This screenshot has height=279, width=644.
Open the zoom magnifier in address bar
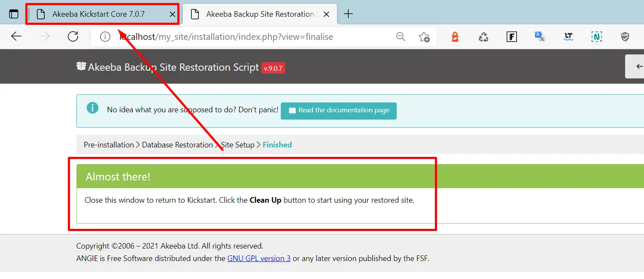click(401, 37)
